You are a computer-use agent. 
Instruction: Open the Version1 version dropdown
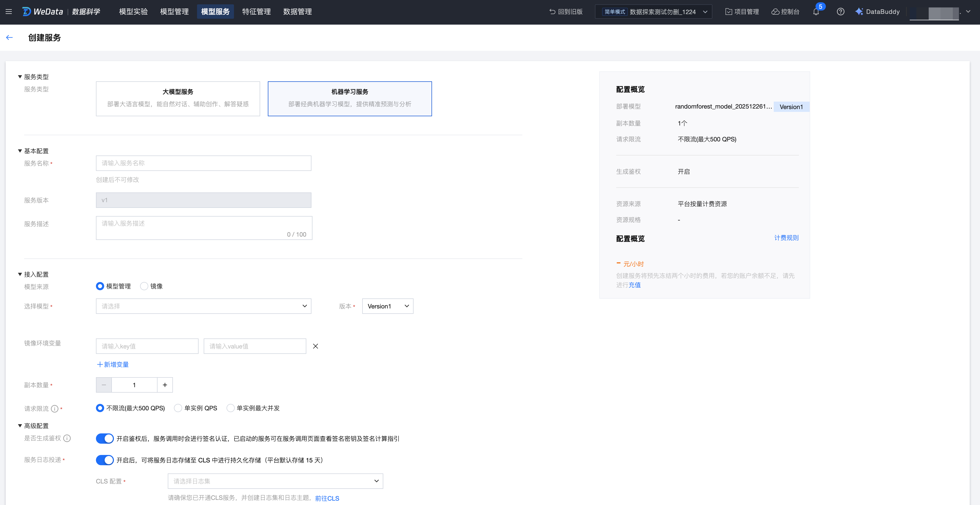coord(387,306)
